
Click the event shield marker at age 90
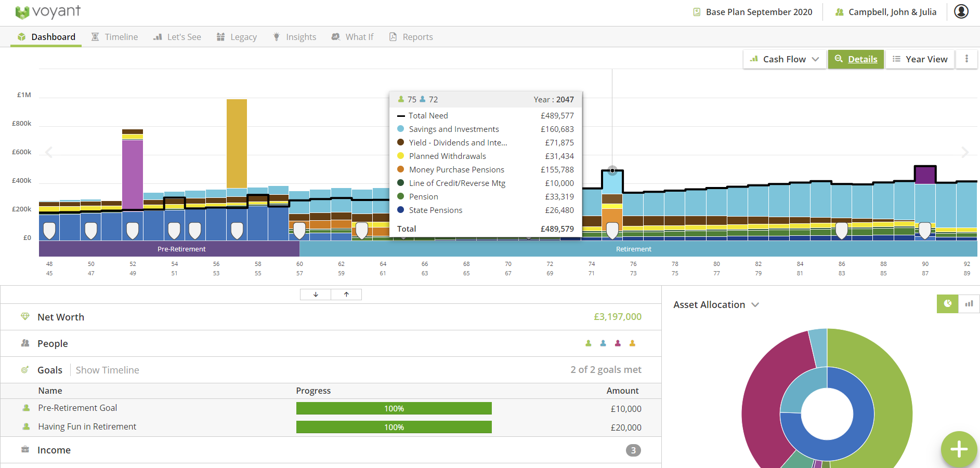tap(925, 230)
